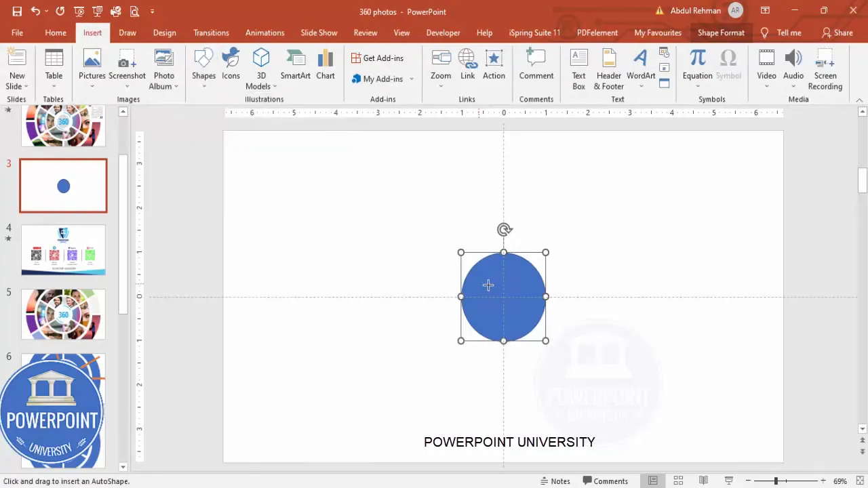Select slide 5 thumbnail in the slide panel
Screen dimensions: 868x488
pos(63,314)
